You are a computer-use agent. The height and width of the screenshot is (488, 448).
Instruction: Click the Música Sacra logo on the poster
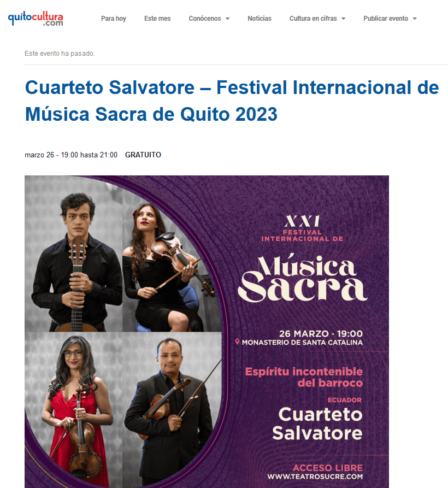click(303, 278)
